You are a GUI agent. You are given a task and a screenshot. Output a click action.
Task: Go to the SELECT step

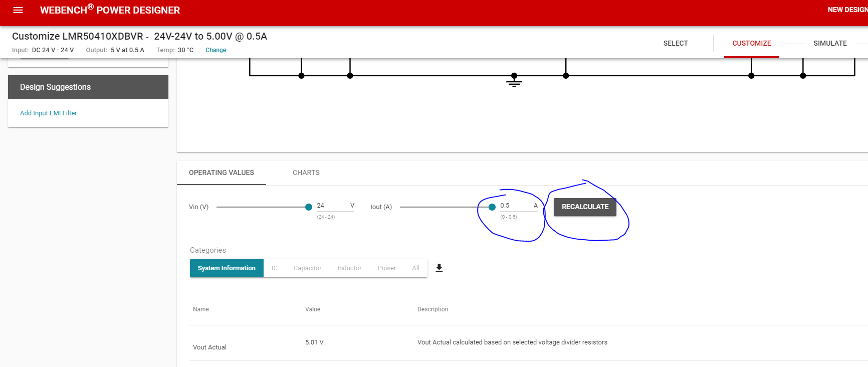(x=676, y=43)
